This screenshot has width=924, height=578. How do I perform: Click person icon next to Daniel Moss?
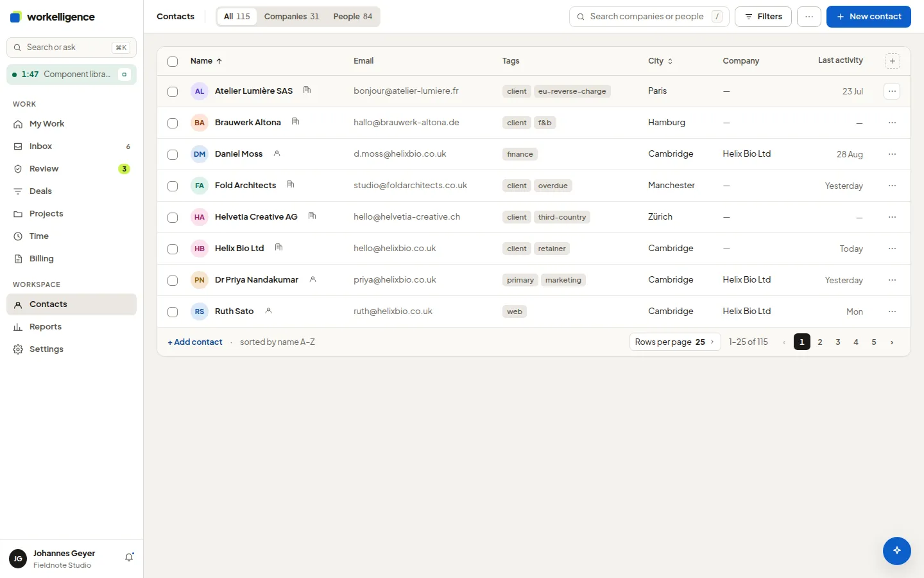click(x=277, y=153)
